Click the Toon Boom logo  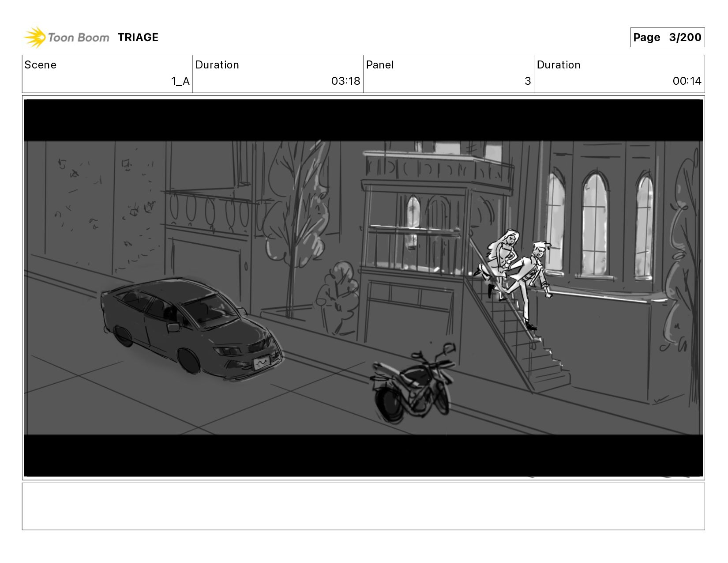pos(66,37)
